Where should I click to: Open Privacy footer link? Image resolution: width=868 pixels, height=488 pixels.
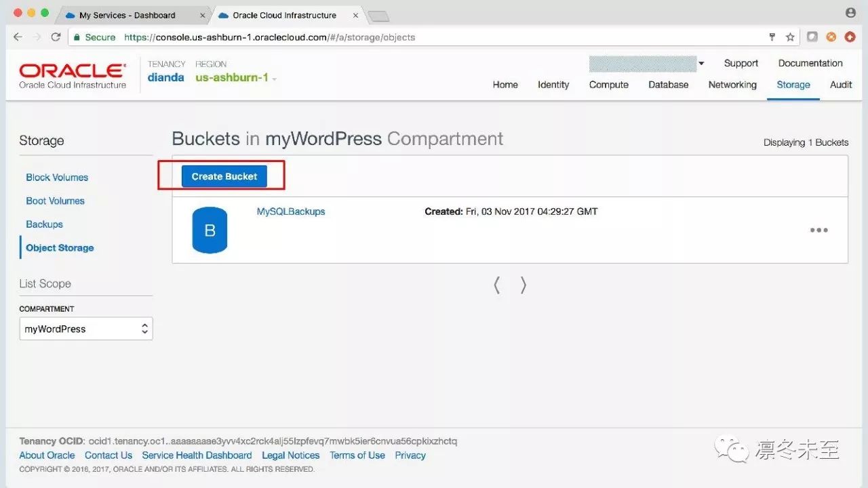point(410,455)
